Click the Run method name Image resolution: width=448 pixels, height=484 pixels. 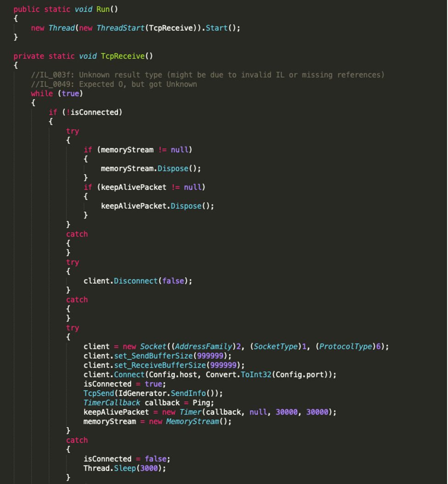[103, 9]
